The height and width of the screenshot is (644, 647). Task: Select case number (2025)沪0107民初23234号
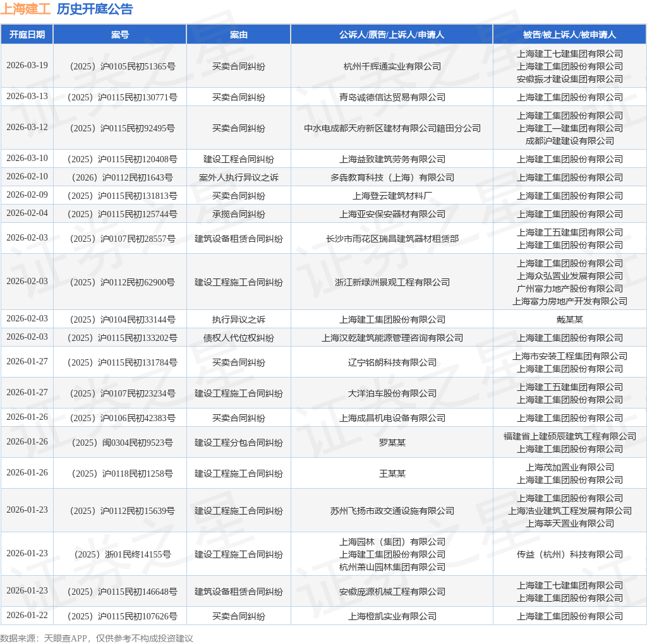[x=123, y=393]
